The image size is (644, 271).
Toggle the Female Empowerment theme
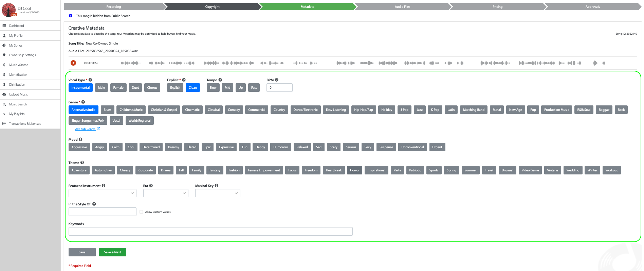264,170
